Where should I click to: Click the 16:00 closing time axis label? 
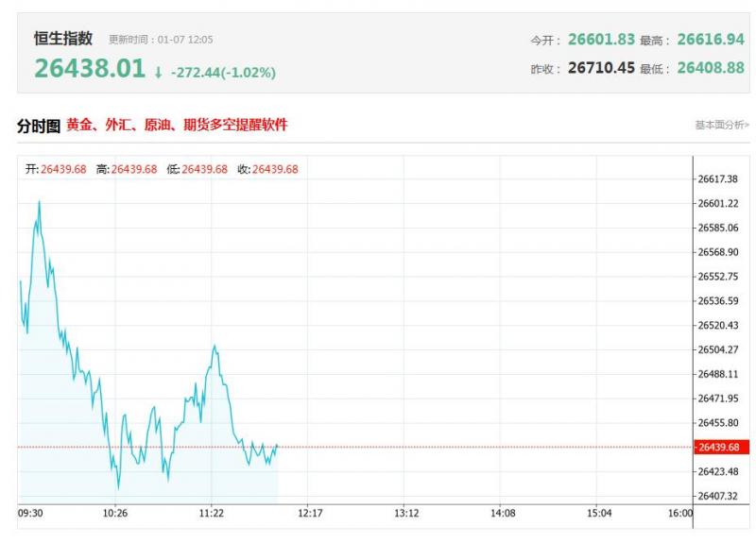[x=679, y=514]
